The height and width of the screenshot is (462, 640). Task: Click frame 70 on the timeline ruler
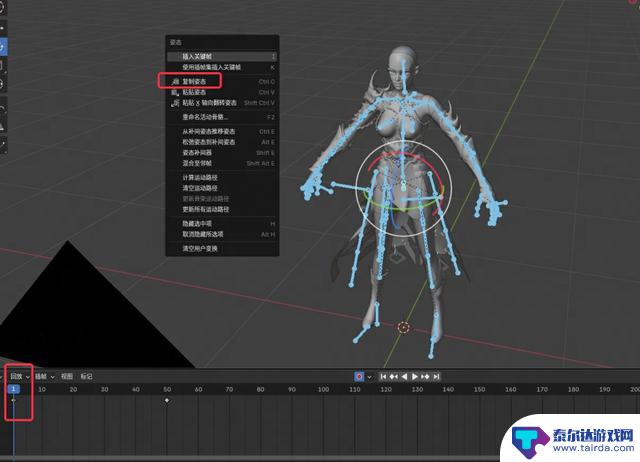point(229,389)
